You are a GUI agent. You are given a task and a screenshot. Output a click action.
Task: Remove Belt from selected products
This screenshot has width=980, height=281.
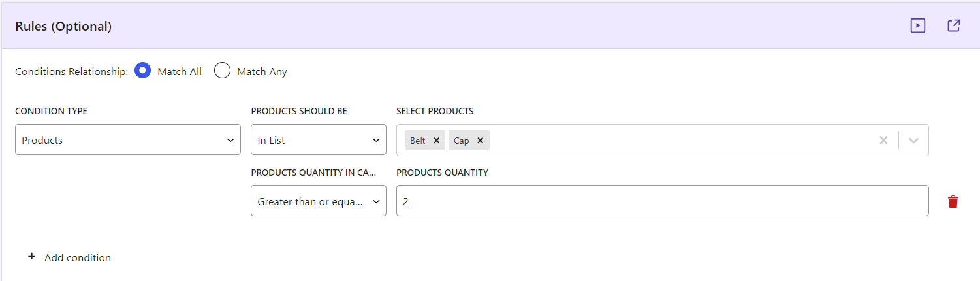437,140
